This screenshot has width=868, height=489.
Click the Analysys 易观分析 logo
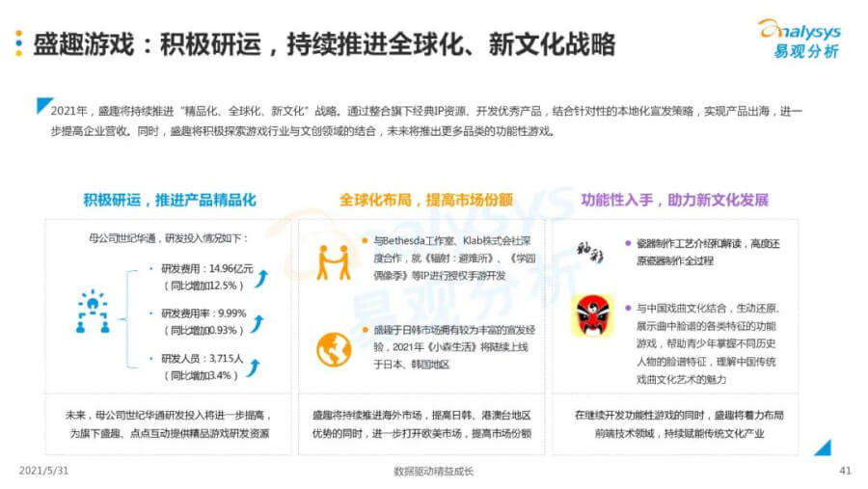pyautogui.click(x=800, y=38)
